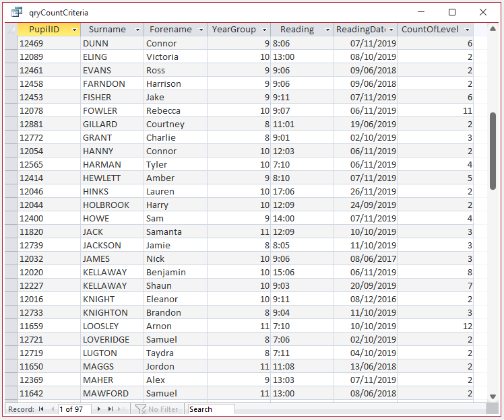Select the PupilID column header
The image size is (504, 420).
[x=49, y=30]
